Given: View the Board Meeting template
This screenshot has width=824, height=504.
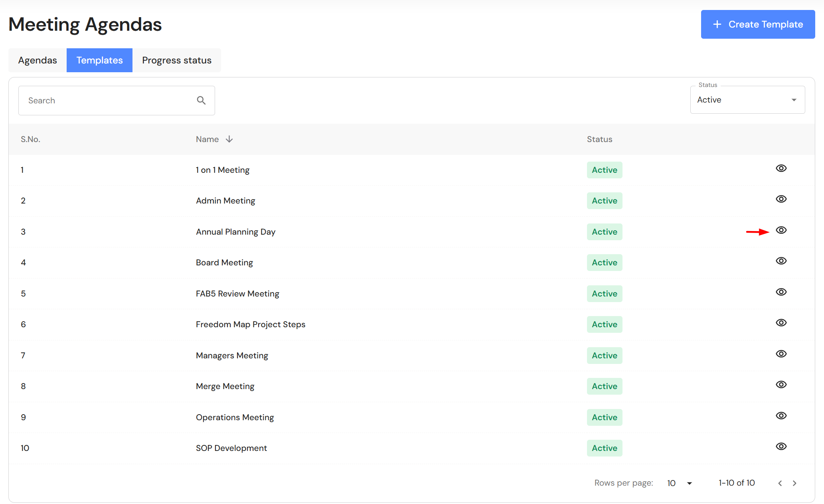Looking at the screenshot, I should click(x=781, y=261).
